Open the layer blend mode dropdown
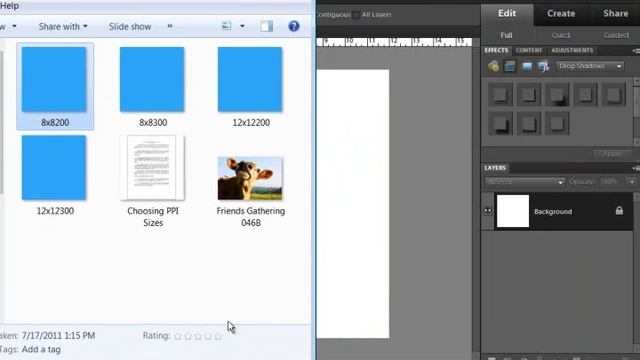This screenshot has height=360, width=640. pos(524,182)
